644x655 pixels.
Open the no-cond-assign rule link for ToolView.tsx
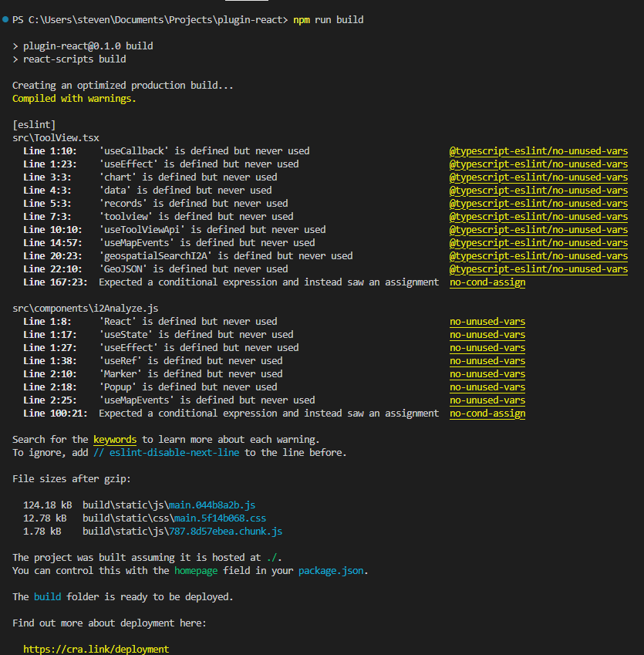pyautogui.click(x=487, y=282)
